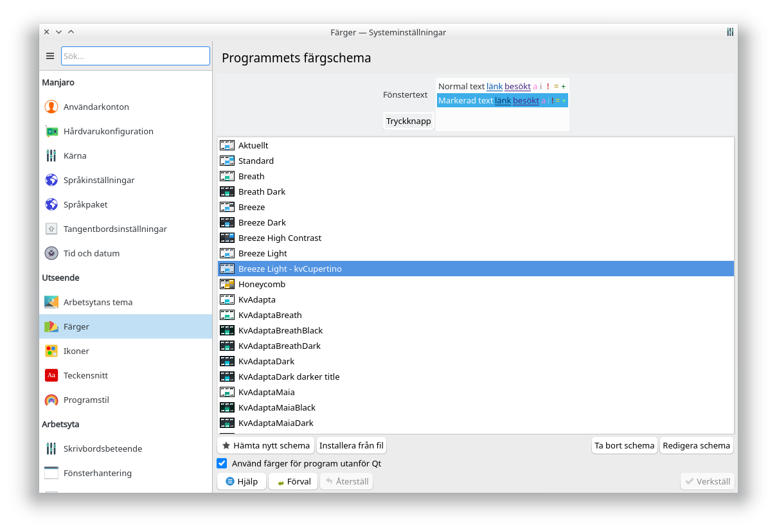Select the KvAdapta color scheme

(476, 299)
